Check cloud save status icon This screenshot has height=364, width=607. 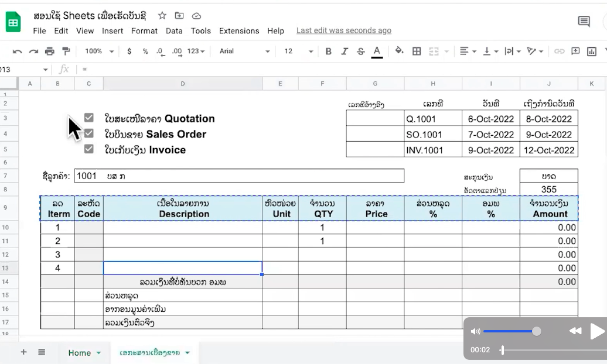point(197,16)
